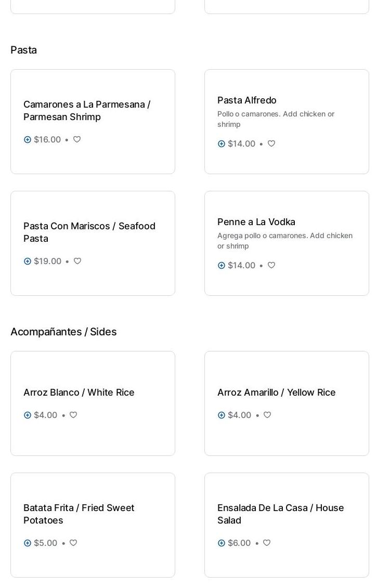Image resolution: width=390 pixels, height=588 pixels.
Task: Add Parmesan Shrimp to the order
Action: click(28, 139)
